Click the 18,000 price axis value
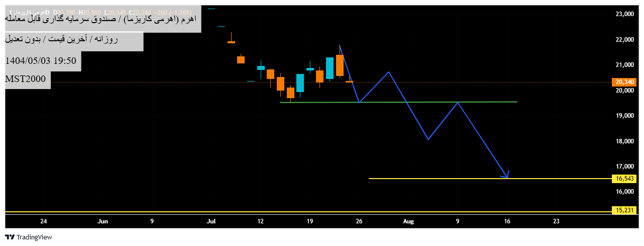Image resolution: width=644 pixels, height=246 pixels. [x=624, y=141]
